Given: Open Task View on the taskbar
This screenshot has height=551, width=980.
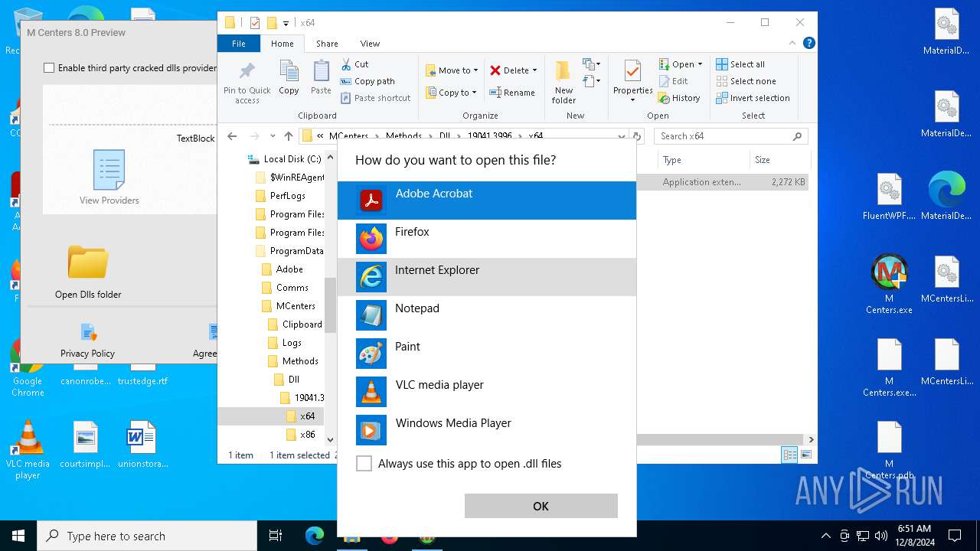Looking at the screenshot, I should (x=276, y=536).
